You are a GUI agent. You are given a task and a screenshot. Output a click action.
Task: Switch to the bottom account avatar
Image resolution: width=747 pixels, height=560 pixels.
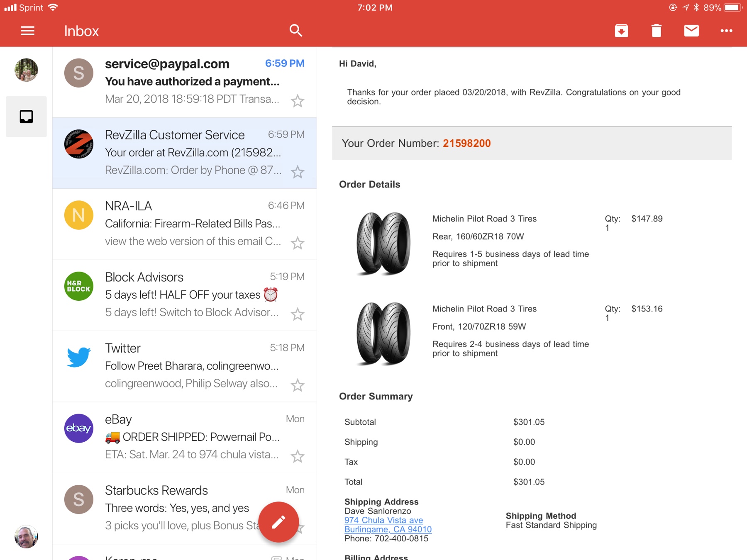point(26,537)
